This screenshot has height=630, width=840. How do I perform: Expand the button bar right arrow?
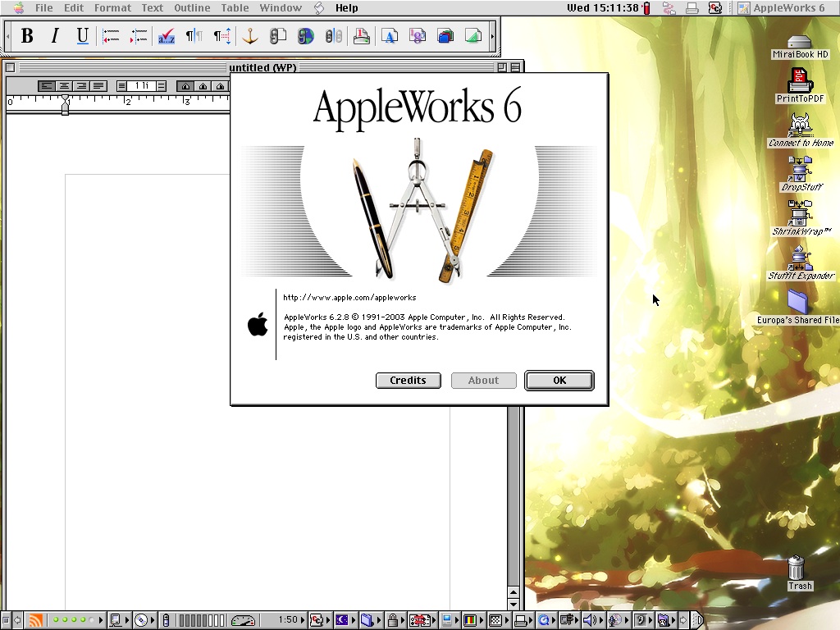click(x=492, y=36)
